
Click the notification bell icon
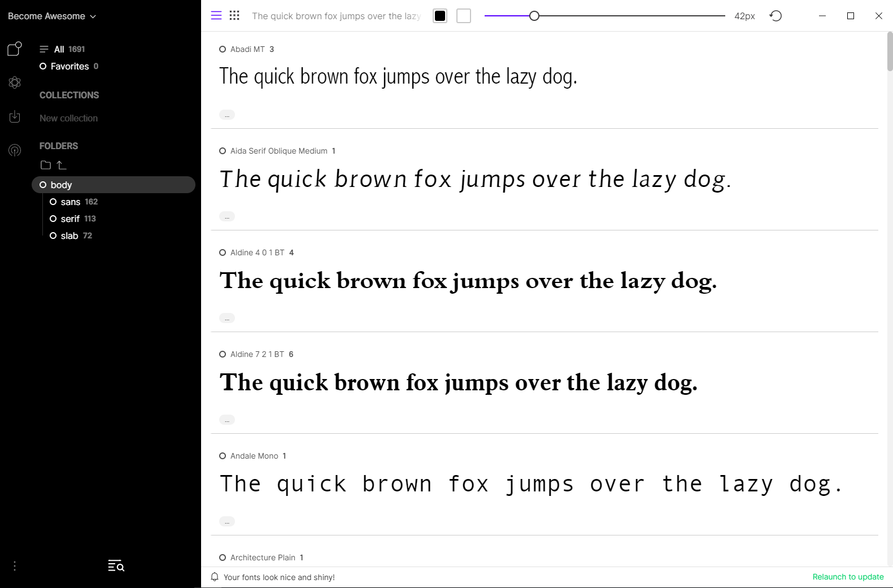pos(215,577)
